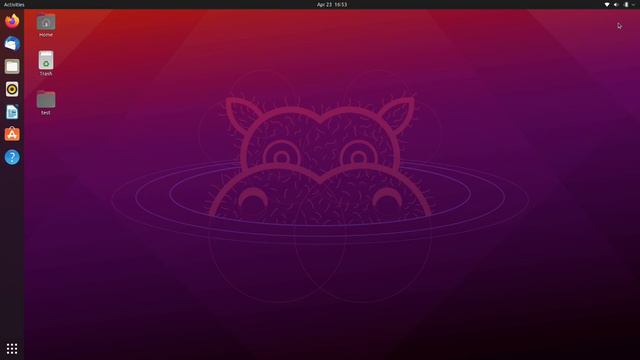640x360 pixels.
Task: Select the Home folder desktop icon
Action: [x=46, y=22]
